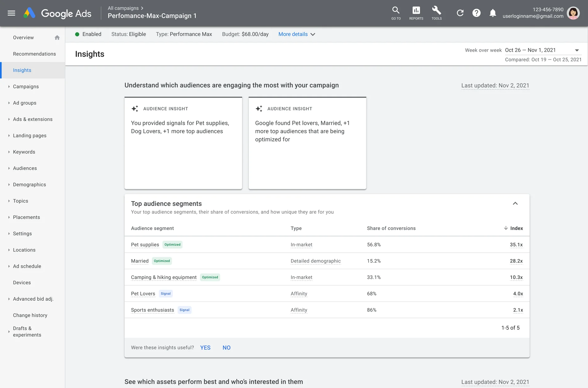Click Type column header
Image resolution: width=588 pixels, height=388 pixels.
pos(296,228)
